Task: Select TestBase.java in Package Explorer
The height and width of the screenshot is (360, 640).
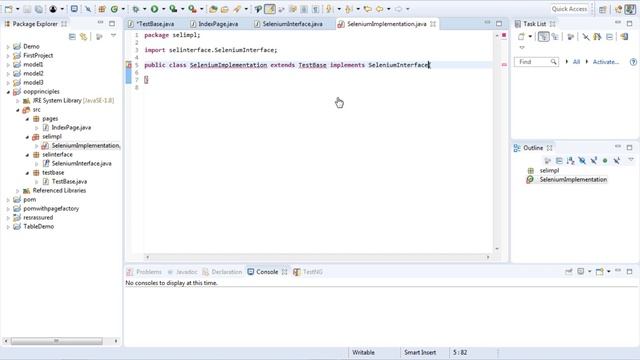Action: click(69, 182)
